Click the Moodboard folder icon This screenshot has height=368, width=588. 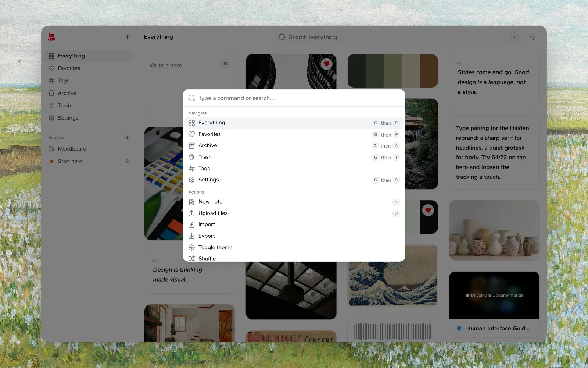click(51, 149)
